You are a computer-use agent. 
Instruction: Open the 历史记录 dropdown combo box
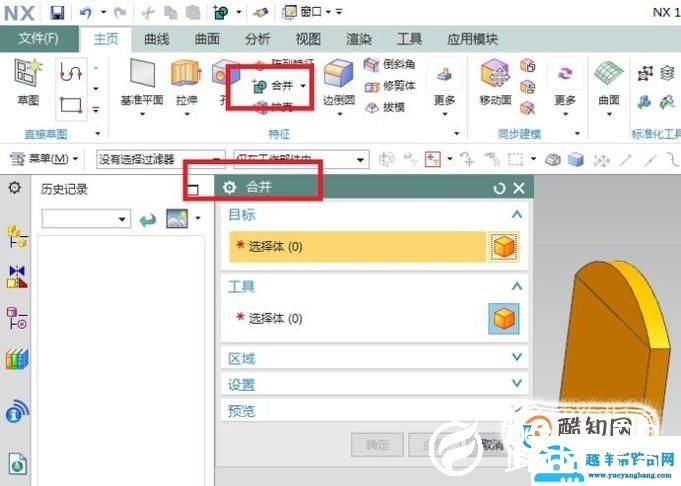pos(86,218)
